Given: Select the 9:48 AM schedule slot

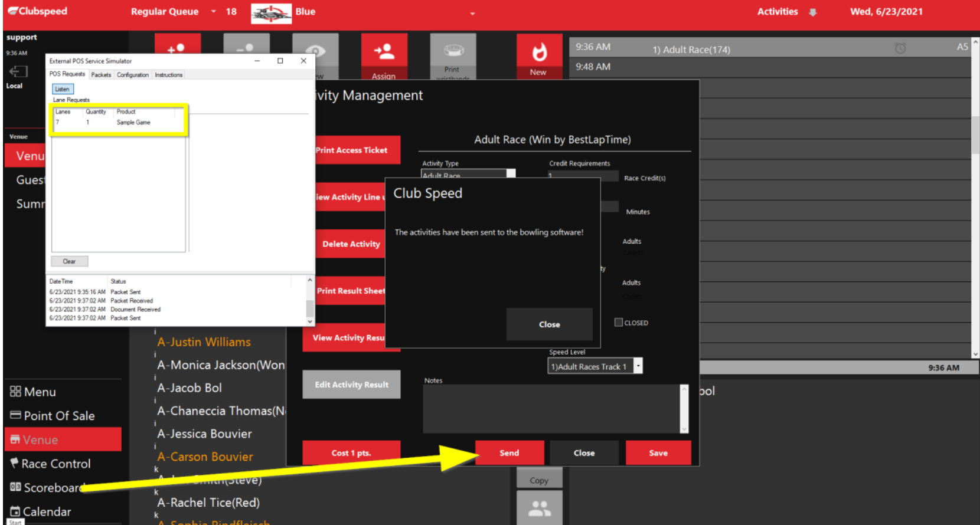Looking at the screenshot, I should (770, 67).
